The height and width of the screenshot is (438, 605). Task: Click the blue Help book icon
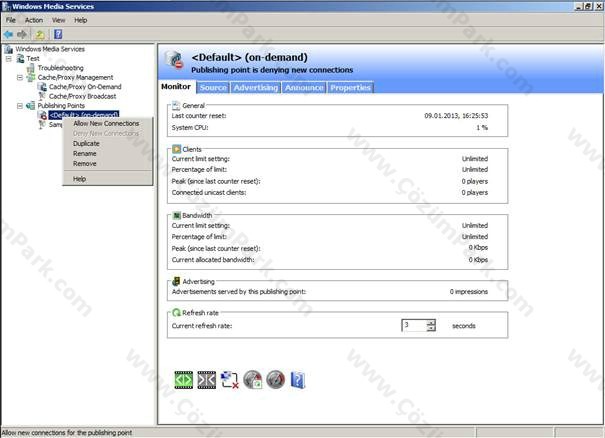298,380
